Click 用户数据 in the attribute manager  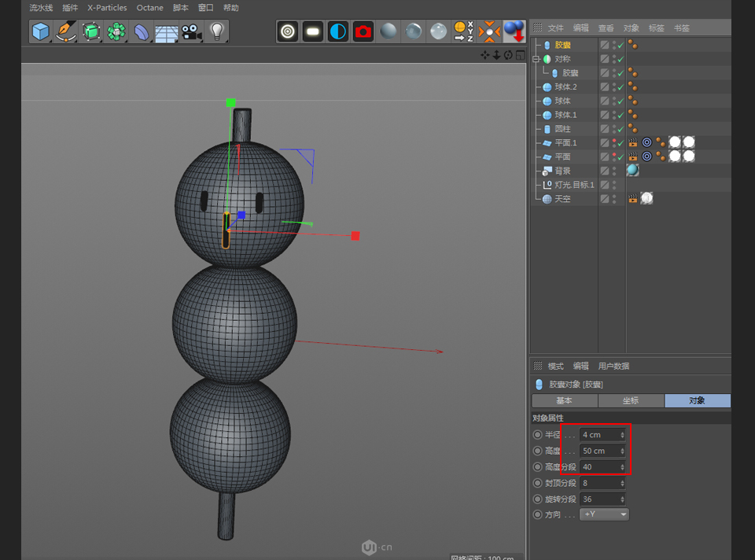(x=613, y=365)
